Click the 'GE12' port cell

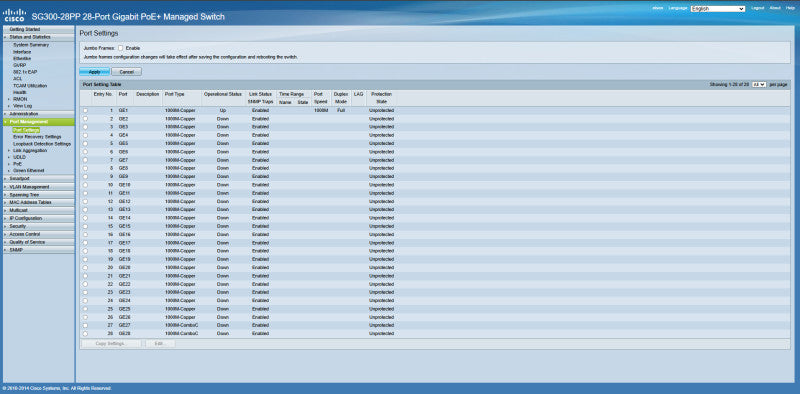point(124,202)
